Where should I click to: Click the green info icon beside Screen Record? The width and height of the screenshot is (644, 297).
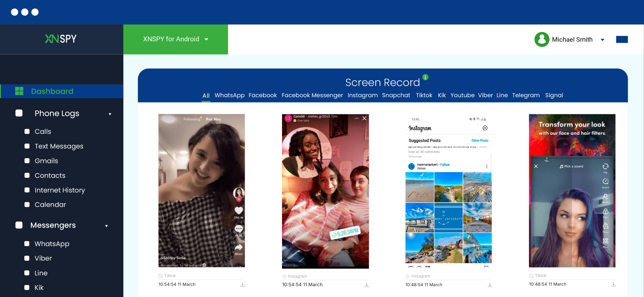[x=425, y=77]
